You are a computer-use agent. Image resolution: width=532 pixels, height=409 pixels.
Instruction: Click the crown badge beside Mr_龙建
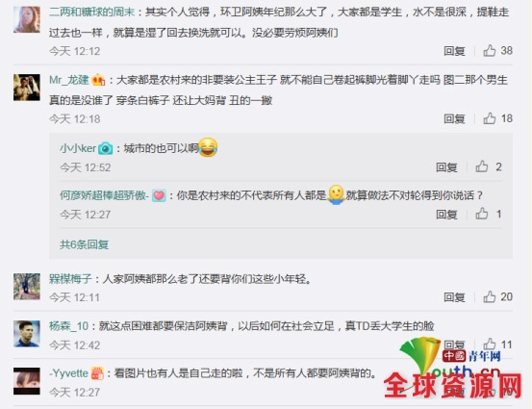click(98, 80)
